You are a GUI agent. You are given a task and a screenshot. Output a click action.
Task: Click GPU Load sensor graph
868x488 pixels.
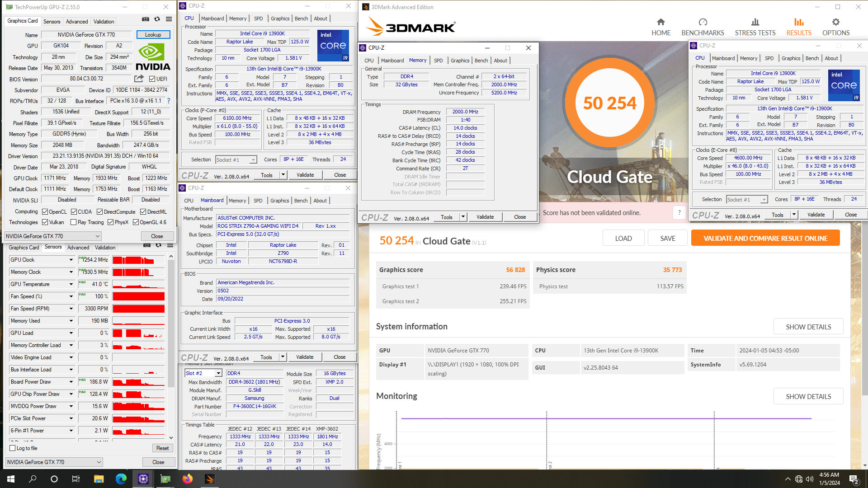[x=138, y=333]
